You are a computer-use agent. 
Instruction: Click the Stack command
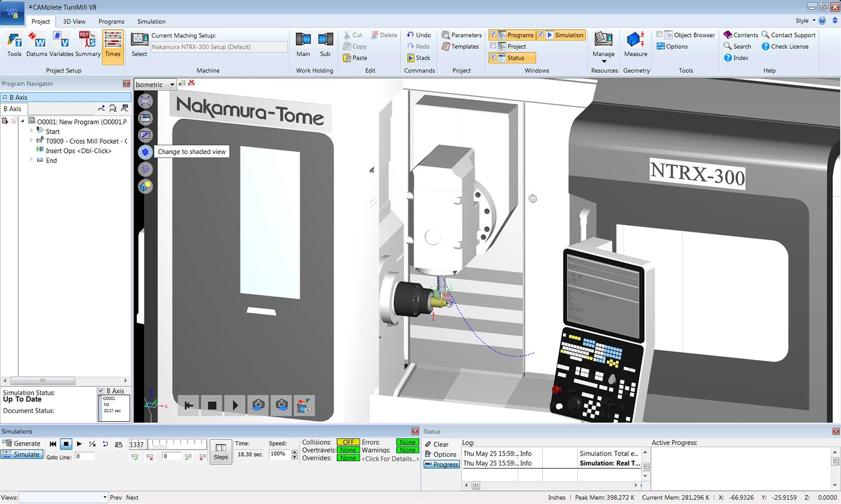[419, 58]
